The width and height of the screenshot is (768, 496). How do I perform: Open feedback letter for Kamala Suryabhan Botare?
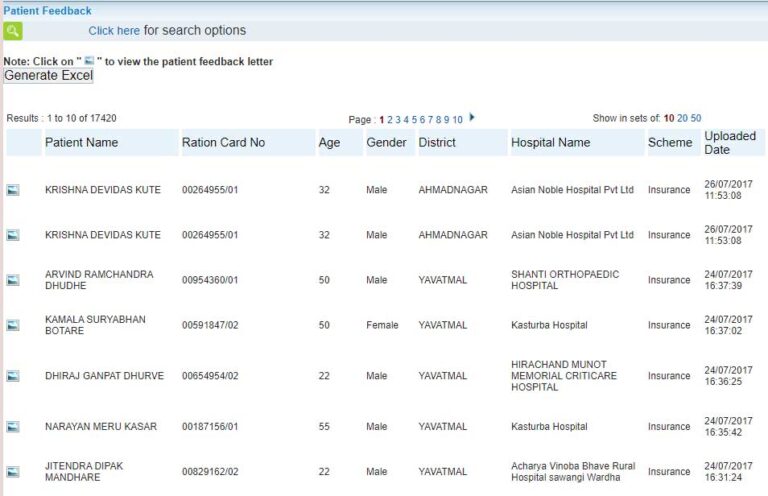(x=13, y=325)
